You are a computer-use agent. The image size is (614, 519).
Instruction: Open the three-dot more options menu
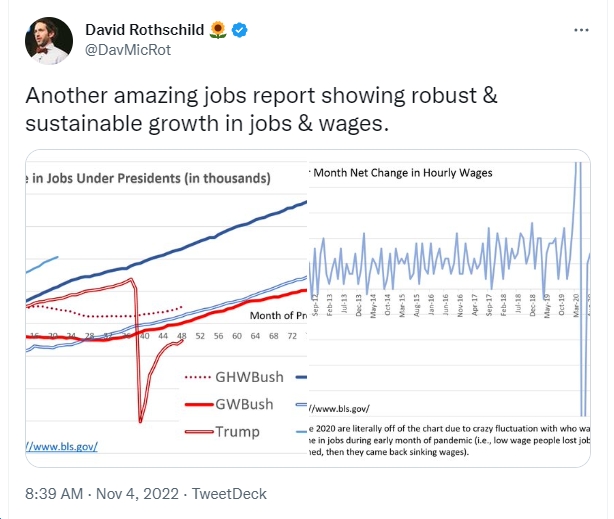[x=581, y=30]
